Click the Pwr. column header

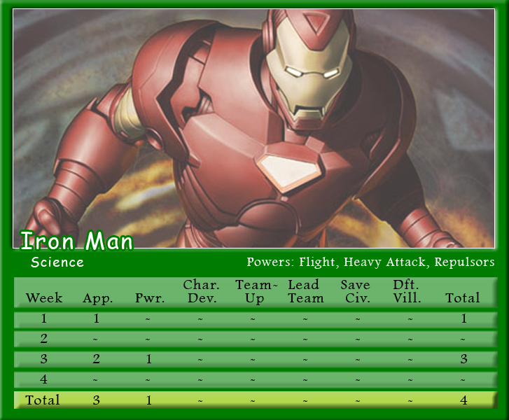pyautogui.click(x=150, y=297)
